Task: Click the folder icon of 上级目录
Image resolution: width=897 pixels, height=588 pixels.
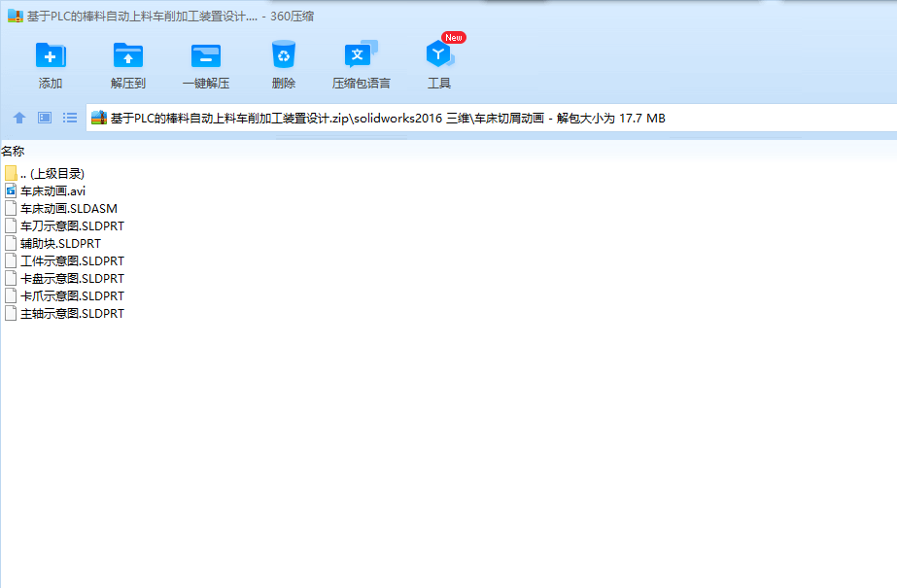Action: [x=11, y=173]
